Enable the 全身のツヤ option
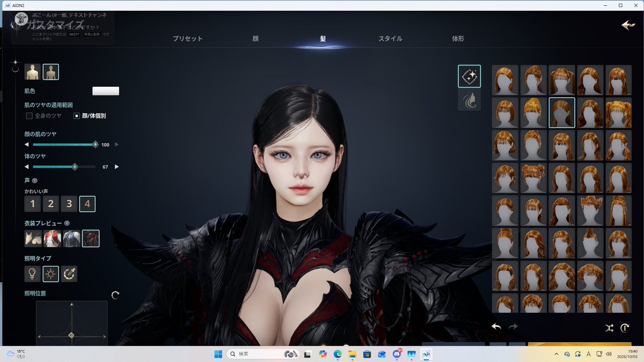The height and width of the screenshot is (362, 644). click(x=30, y=116)
